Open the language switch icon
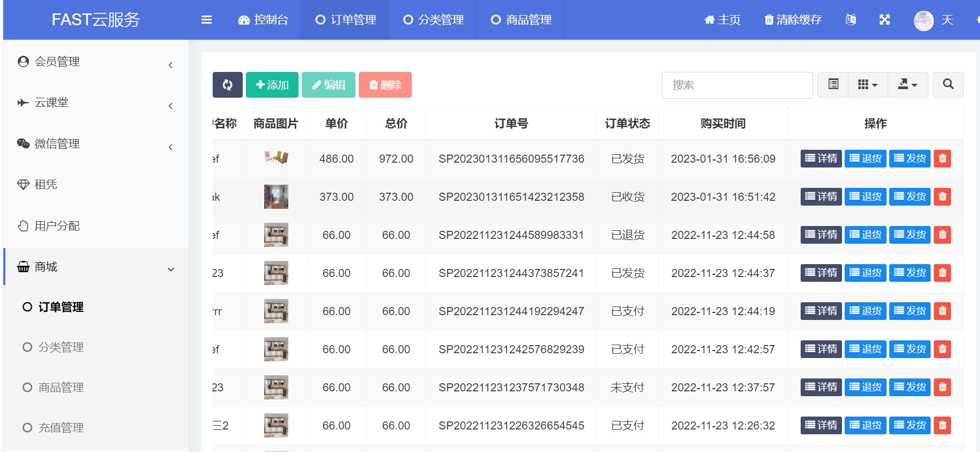980x452 pixels. click(x=851, y=20)
